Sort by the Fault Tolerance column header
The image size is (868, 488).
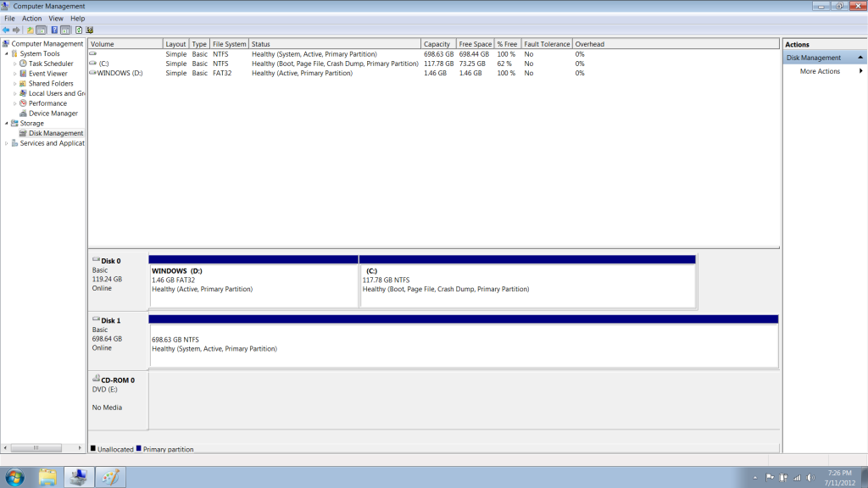547,44
